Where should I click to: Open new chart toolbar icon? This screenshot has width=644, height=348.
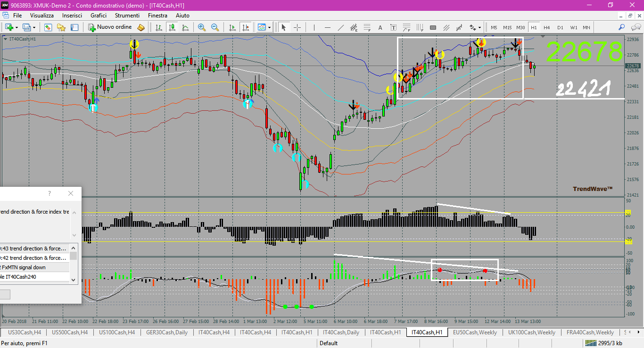click(9, 27)
